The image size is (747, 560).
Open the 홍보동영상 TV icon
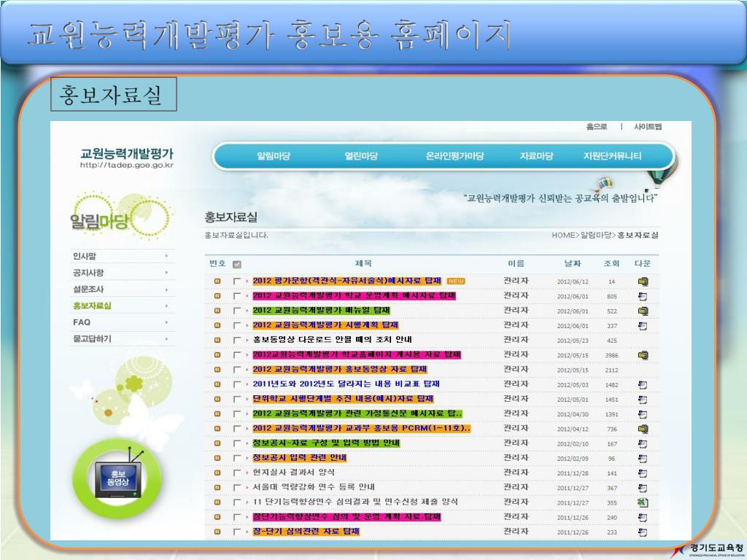[117, 478]
